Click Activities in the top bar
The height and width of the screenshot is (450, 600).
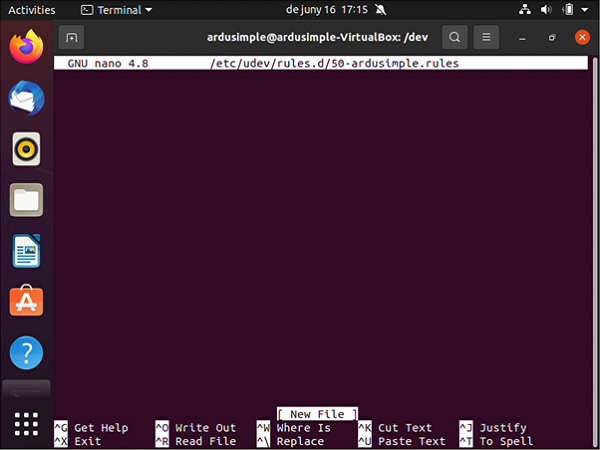(x=31, y=10)
